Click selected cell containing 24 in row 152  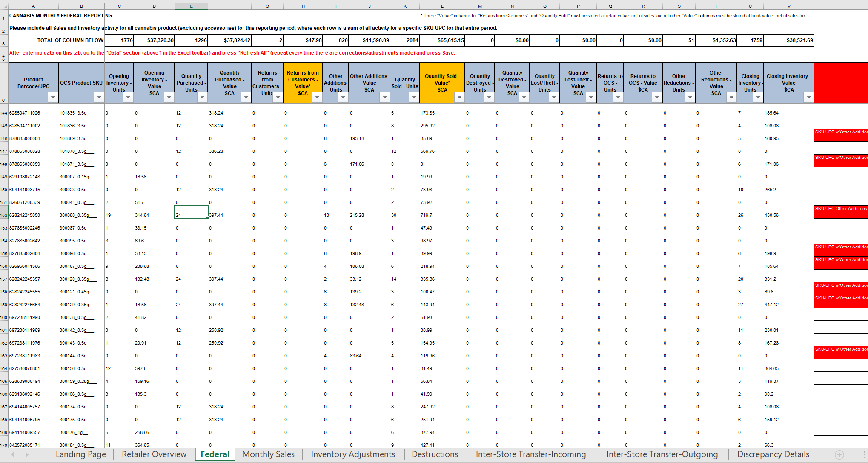click(191, 212)
